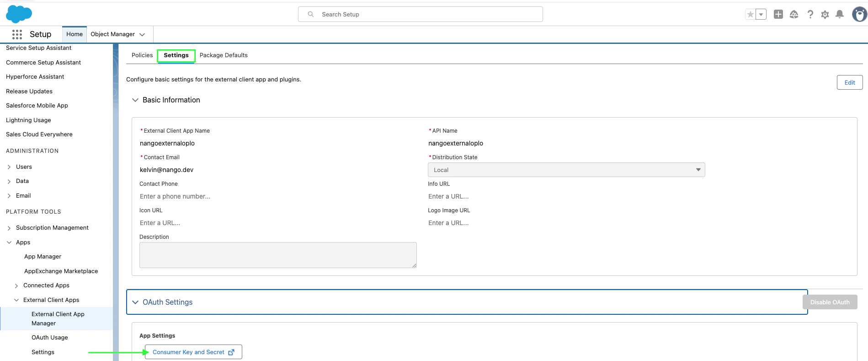Open Consumer Key and Secret link
The image size is (868, 361).
(193, 352)
